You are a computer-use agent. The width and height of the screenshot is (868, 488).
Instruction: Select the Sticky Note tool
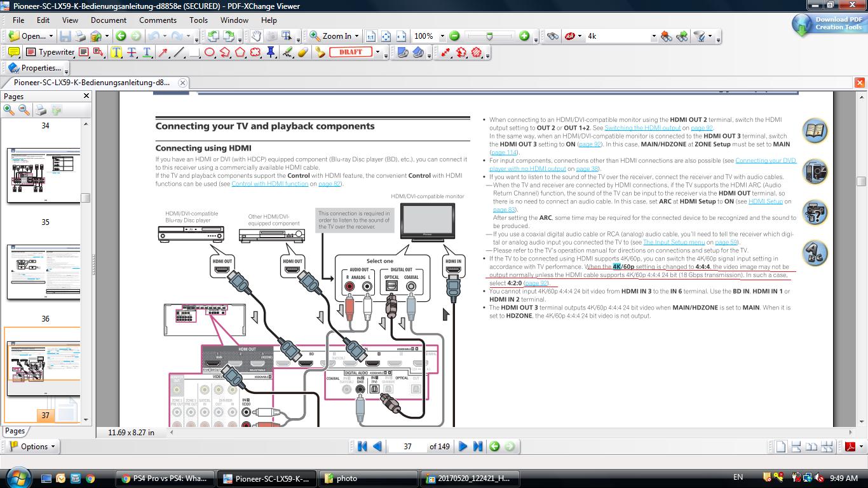click(x=13, y=52)
